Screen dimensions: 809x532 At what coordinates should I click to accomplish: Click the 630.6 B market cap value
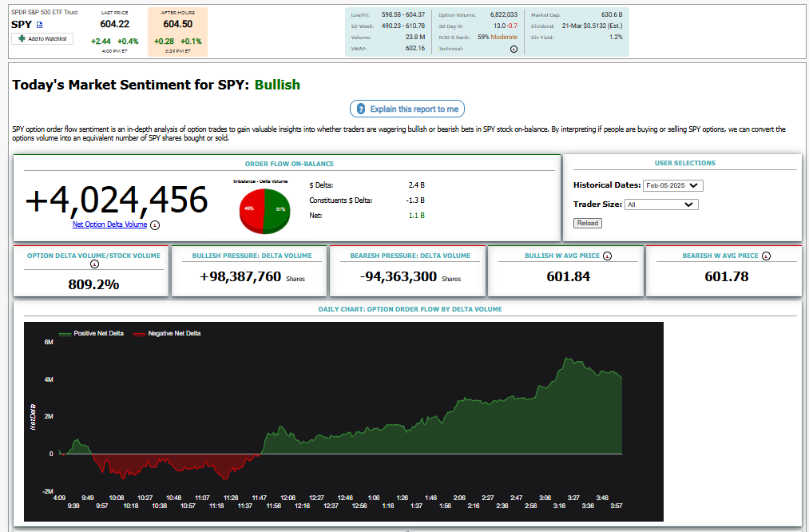point(612,15)
